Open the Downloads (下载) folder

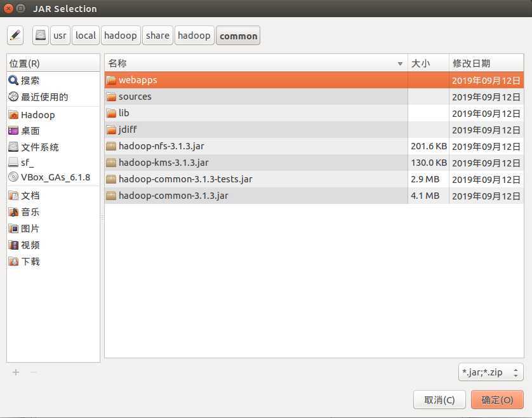(53, 262)
